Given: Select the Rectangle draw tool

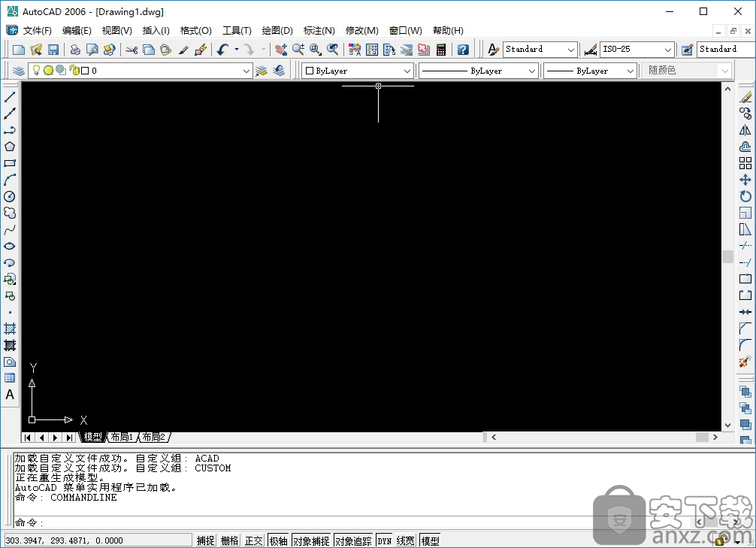Looking at the screenshot, I should tap(10, 163).
